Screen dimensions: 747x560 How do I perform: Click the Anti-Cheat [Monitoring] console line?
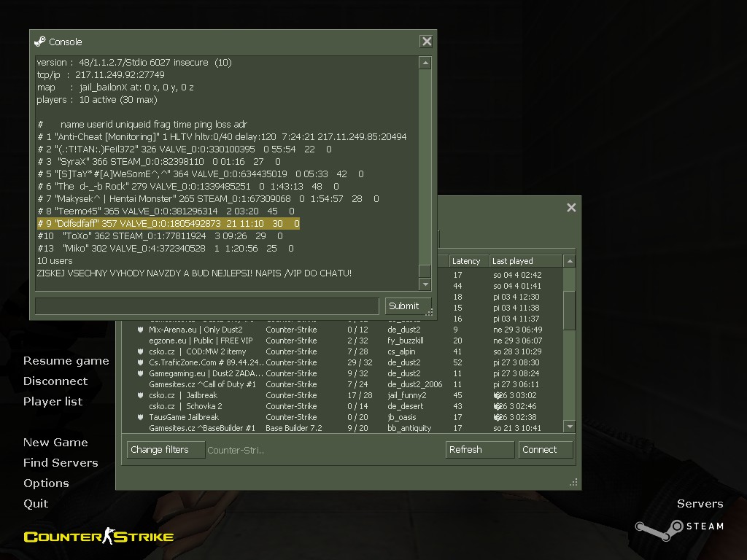(x=222, y=137)
